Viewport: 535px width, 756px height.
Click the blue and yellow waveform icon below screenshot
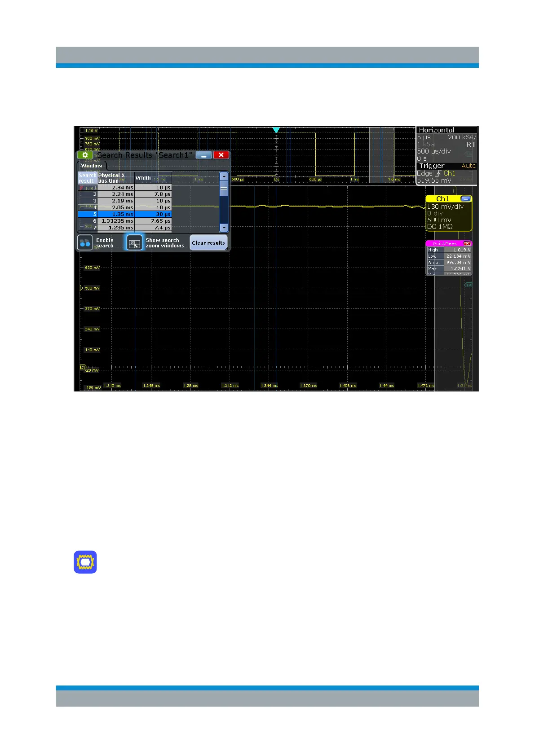[x=85, y=562]
